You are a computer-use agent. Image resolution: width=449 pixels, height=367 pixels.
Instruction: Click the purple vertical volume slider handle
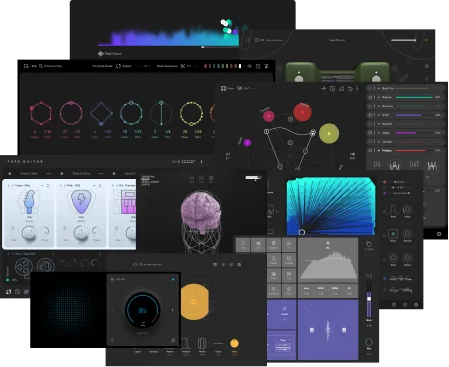369,299
